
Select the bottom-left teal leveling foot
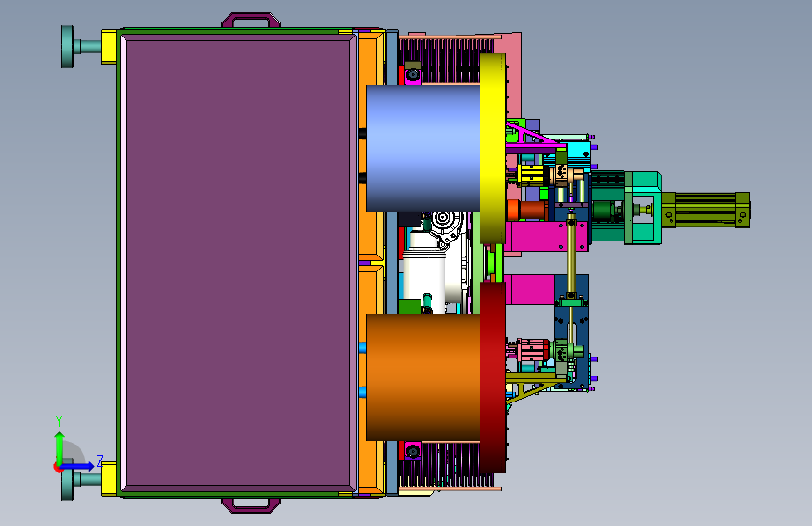point(81,480)
